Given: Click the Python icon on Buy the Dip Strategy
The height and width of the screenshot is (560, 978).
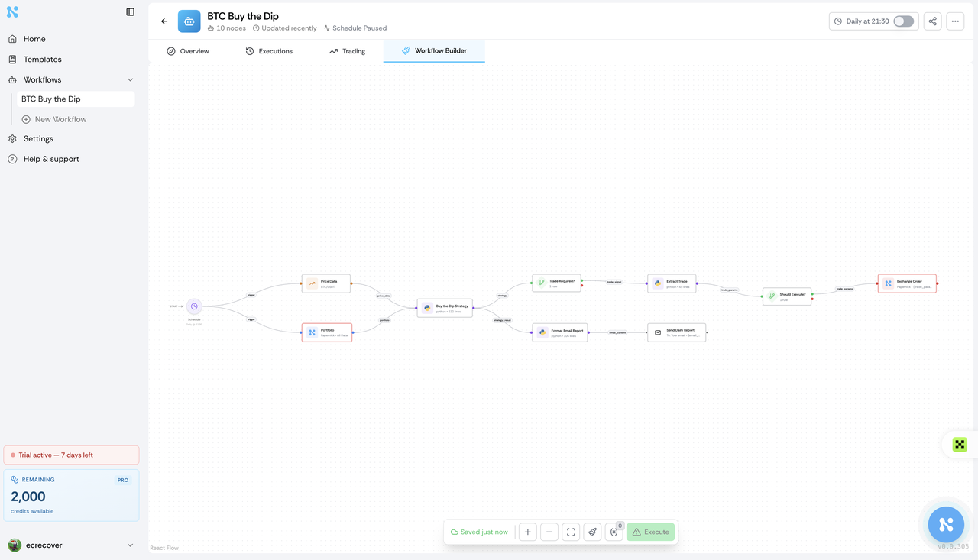Looking at the screenshot, I should [427, 308].
